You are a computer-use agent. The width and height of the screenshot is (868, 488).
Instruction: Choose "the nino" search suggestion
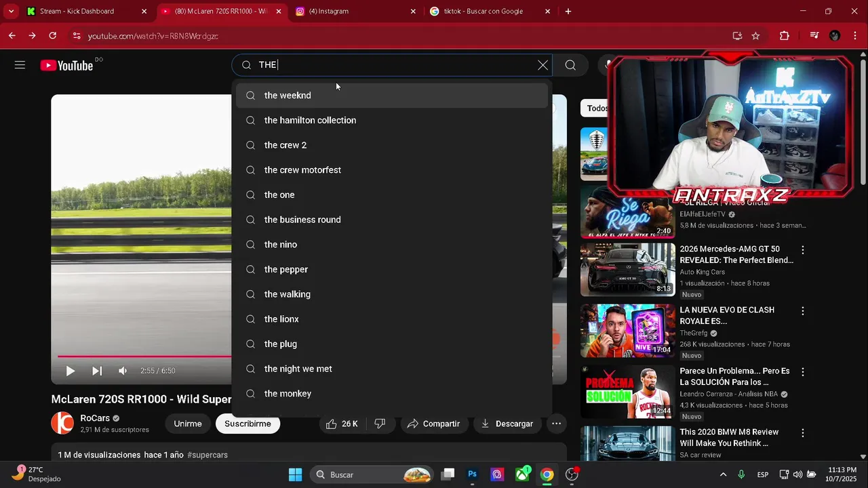(392, 245)
